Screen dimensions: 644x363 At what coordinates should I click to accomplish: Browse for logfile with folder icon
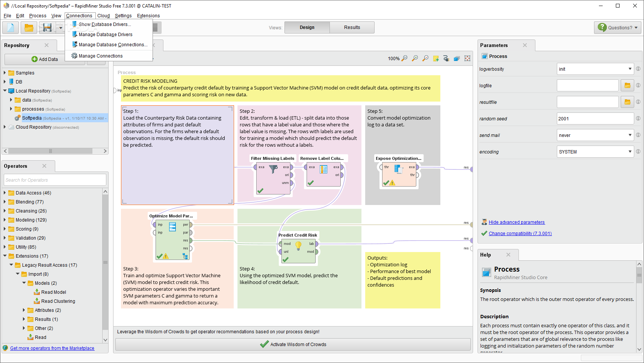[627, 85]
